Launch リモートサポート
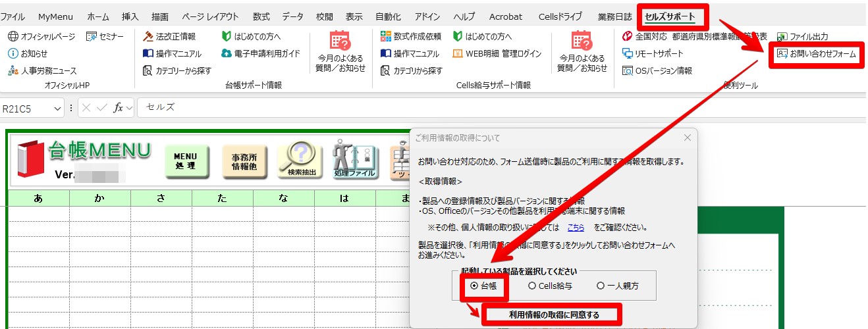Viewport: 868px width, 329px height. [x=653, y=53]
